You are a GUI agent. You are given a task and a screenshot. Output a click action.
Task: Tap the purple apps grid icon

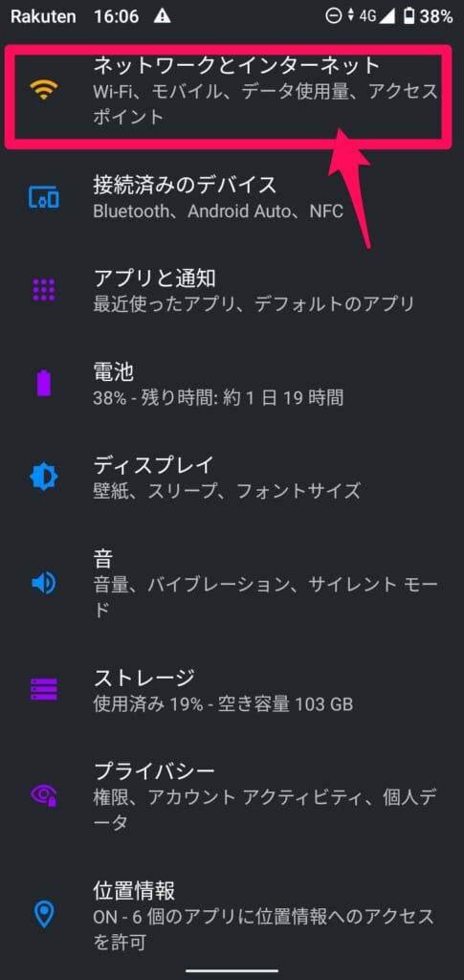tap(44, 291)
